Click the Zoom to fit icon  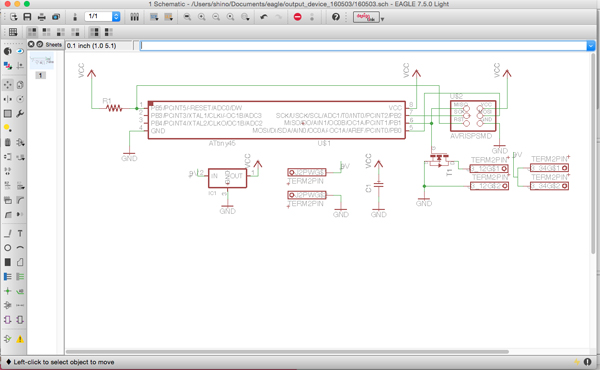[187, 17]
